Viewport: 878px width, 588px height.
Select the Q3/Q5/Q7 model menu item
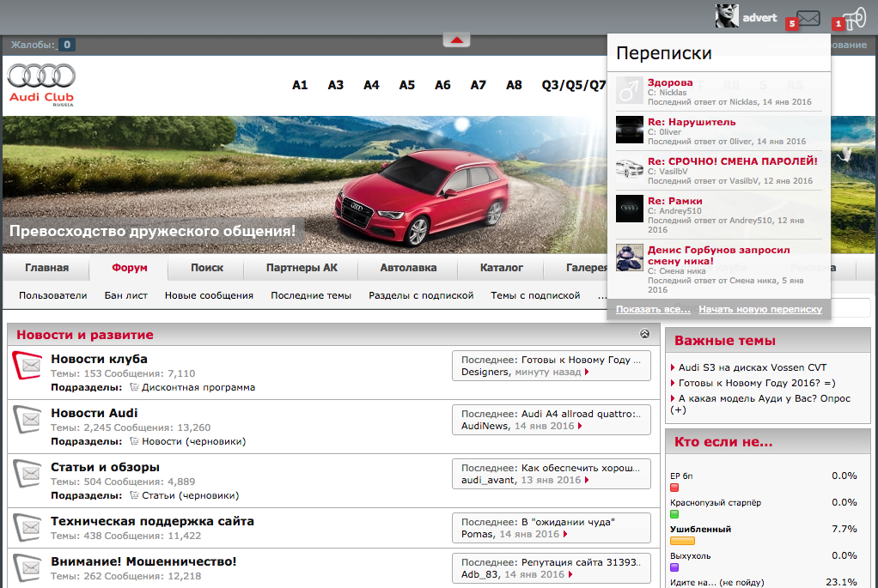click(573, 85)
